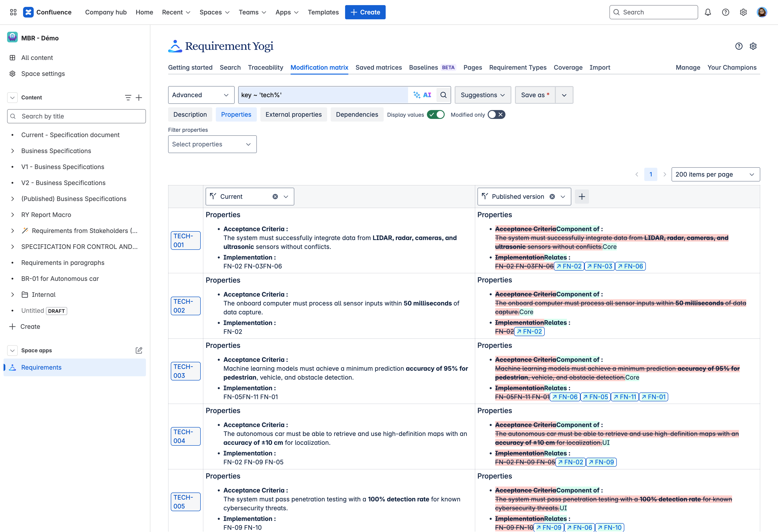Switch to the Dependencies view toggle button
Image resolution: width=778 pixels, height=532 pixels.
pos(357,115)
